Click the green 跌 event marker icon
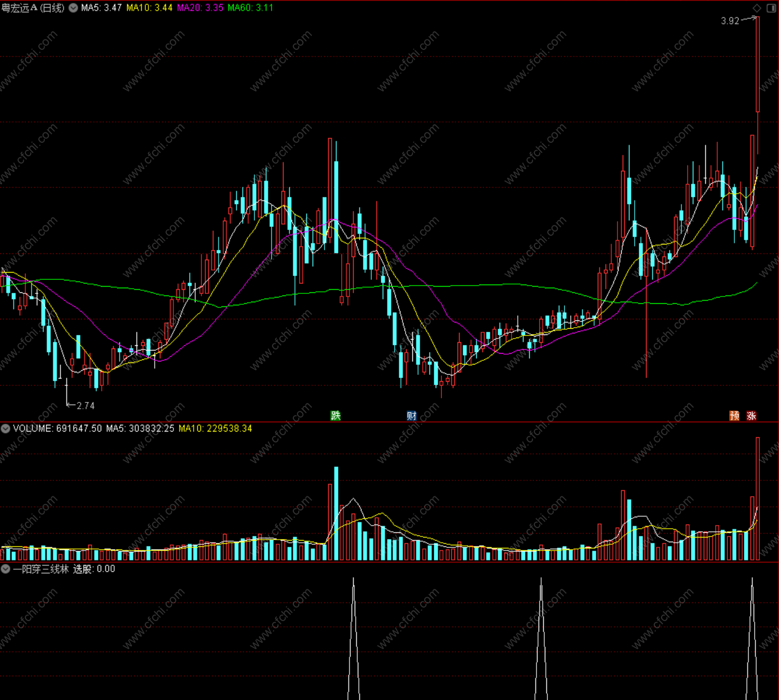Screen dimensions: 779x700 (x=335, y=415)
